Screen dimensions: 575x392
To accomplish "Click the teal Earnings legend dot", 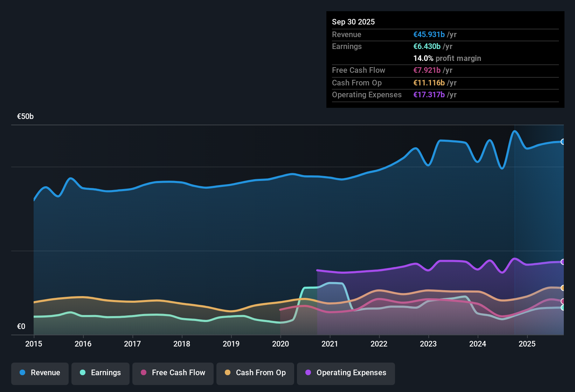I will tap(83, 372).
